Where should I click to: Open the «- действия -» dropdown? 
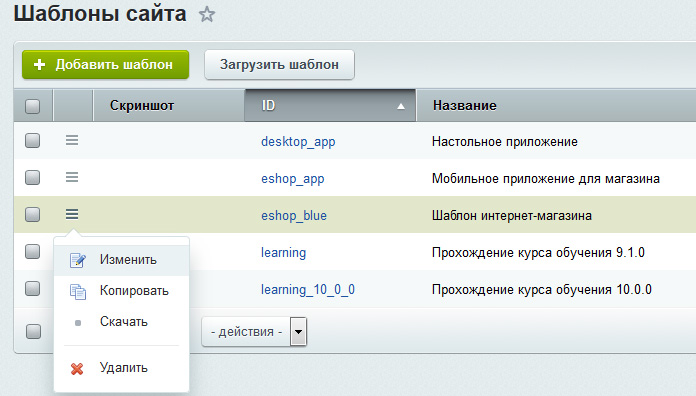[254, 332]
